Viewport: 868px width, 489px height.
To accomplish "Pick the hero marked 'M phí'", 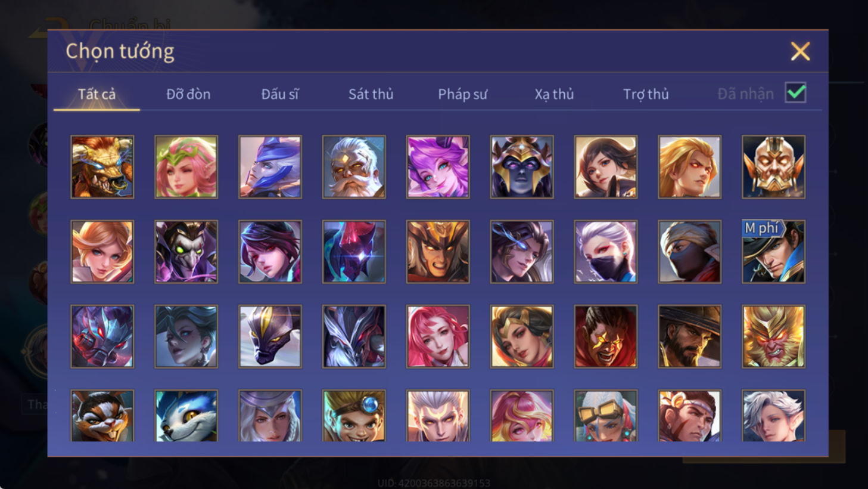I will [773, 252].
